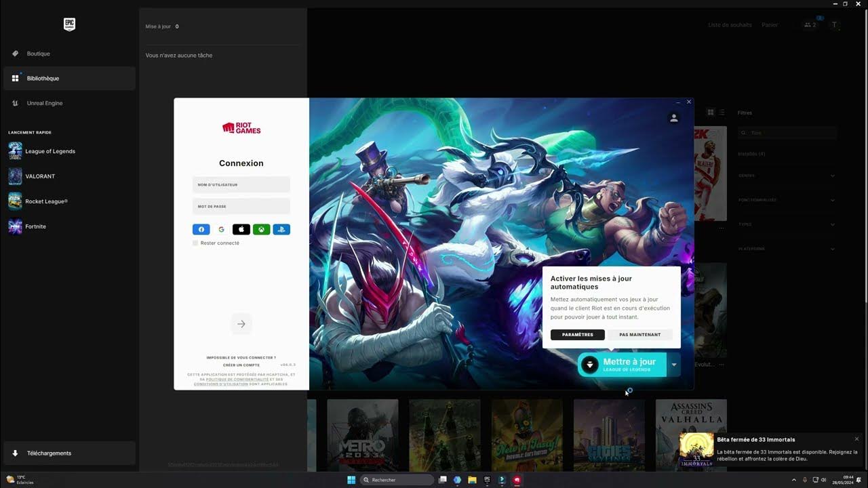Viewport: 868px width, 488px height.
Task: Open Metro 2033 game thumbnail
Action: point(363,434)
